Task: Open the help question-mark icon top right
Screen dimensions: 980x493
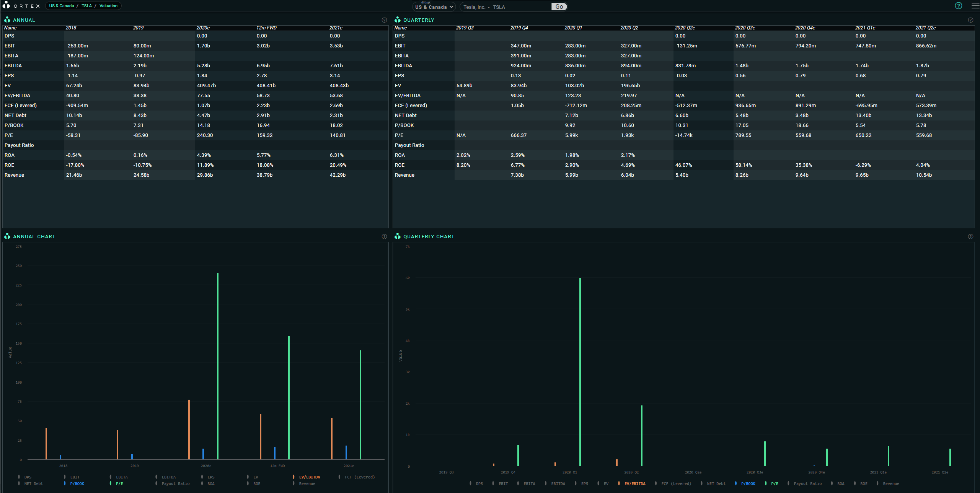Action: pyautogui.click(x=959, y=6)
